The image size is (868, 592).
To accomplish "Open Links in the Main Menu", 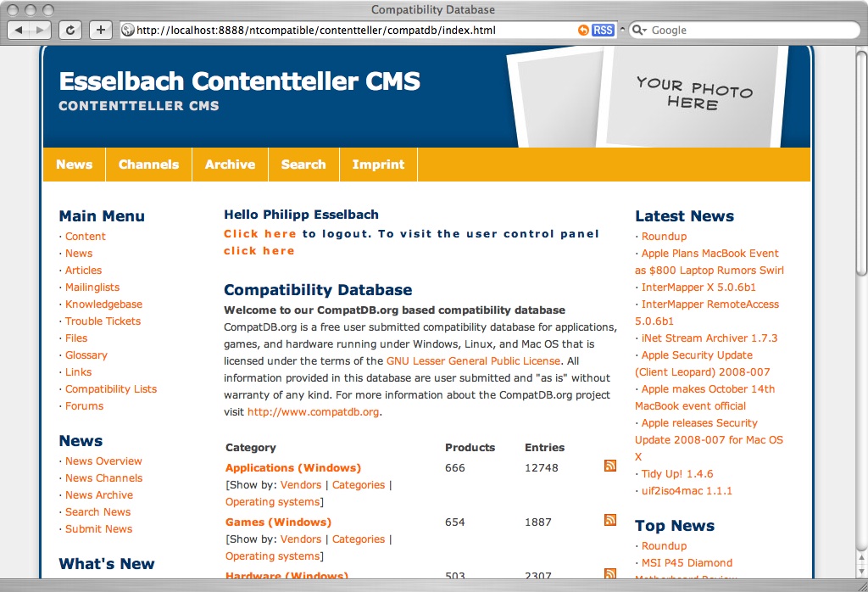I will pos(78,372).
